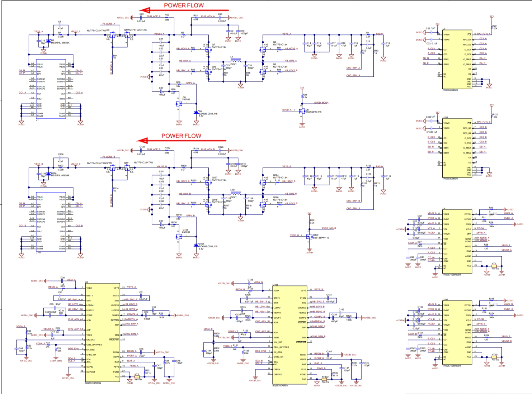This screenshot has height=394, width=532.
Task: Click the DSG_ENA net label
Action: pyautogui.click(x=73, y=348)
